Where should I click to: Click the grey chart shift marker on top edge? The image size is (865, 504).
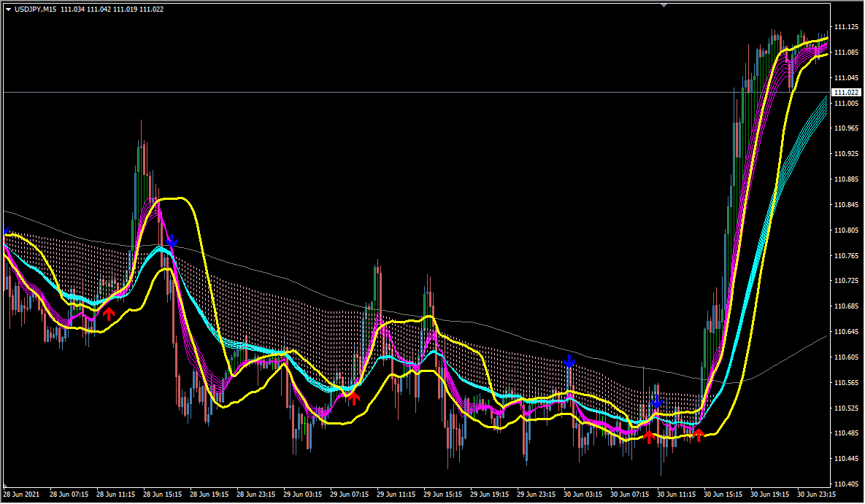pos(664,5)
